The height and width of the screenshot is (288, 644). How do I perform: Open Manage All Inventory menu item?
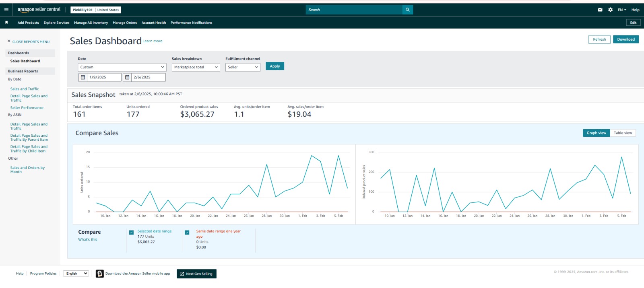coord(91,23)
